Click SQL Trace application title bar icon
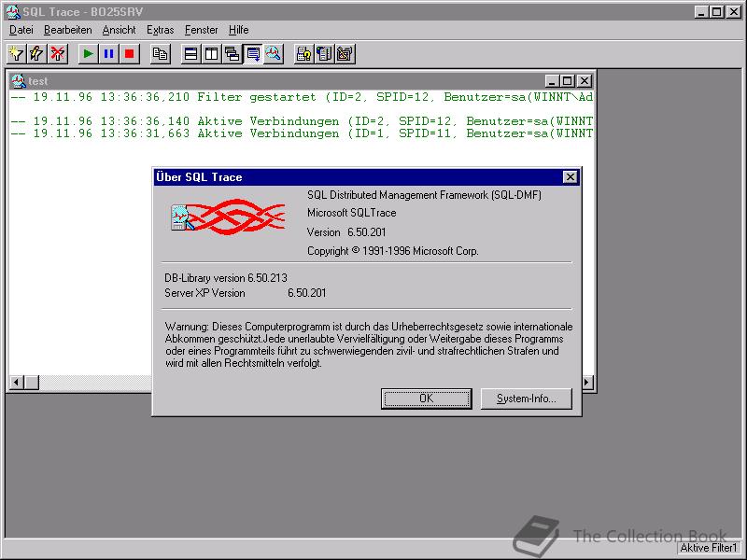This screenshot has width=747, height=560. pos(13,12)
